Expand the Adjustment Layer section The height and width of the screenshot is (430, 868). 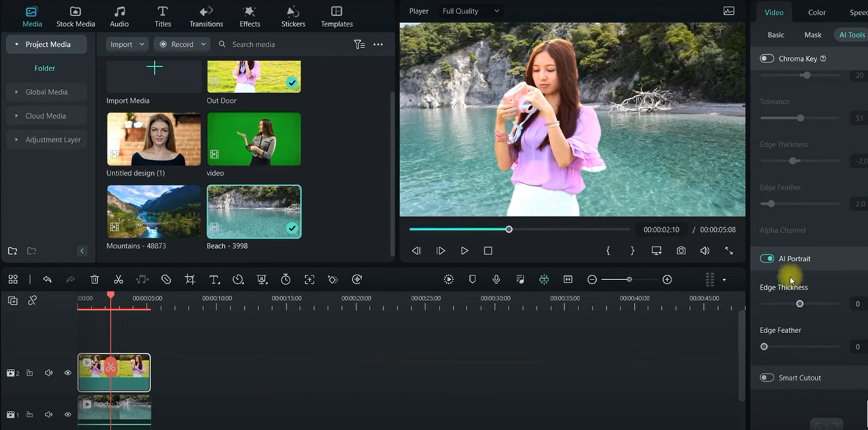[46, 139]
